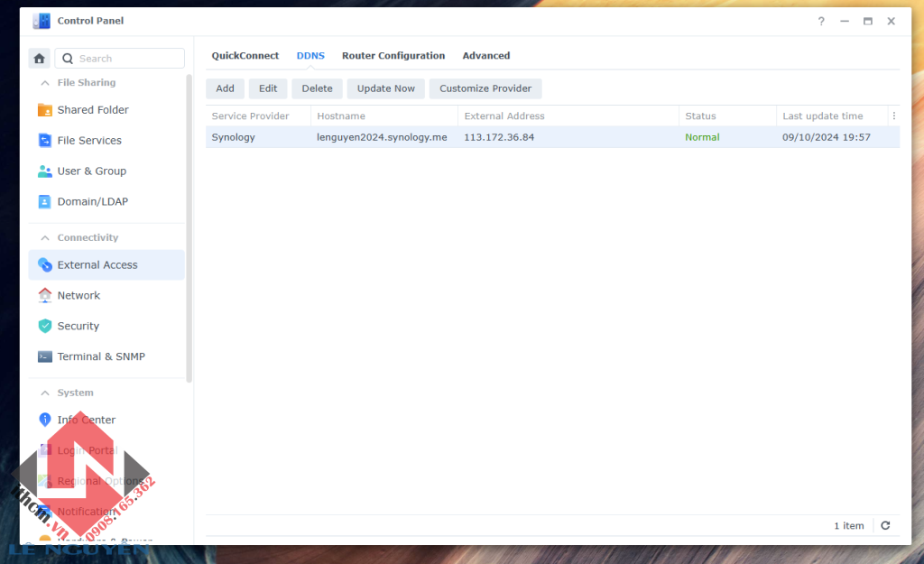The height and width of the screenshot is (564, 924).
Task: Select the lenguyen2024.synology.me row
Action: (382, 138)
